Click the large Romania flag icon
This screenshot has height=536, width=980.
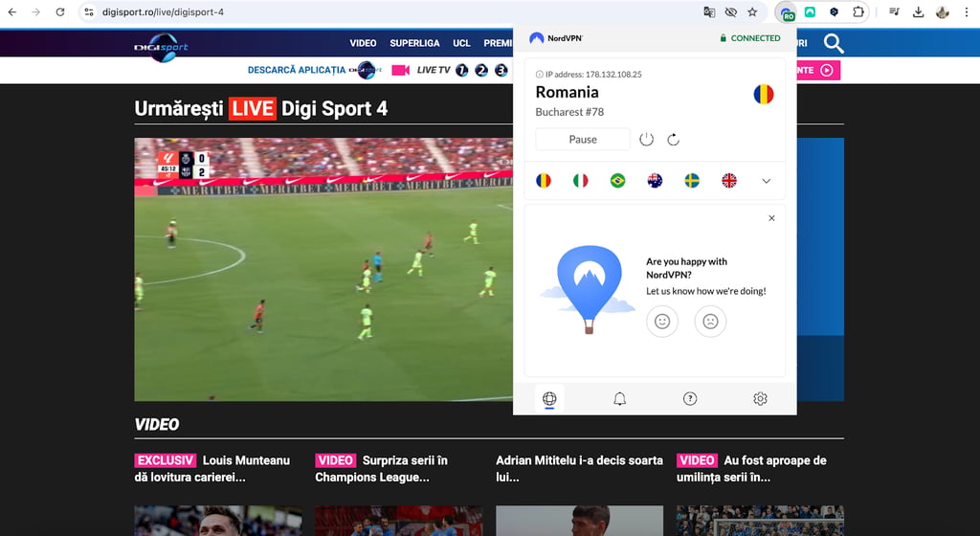coord(763,95)
